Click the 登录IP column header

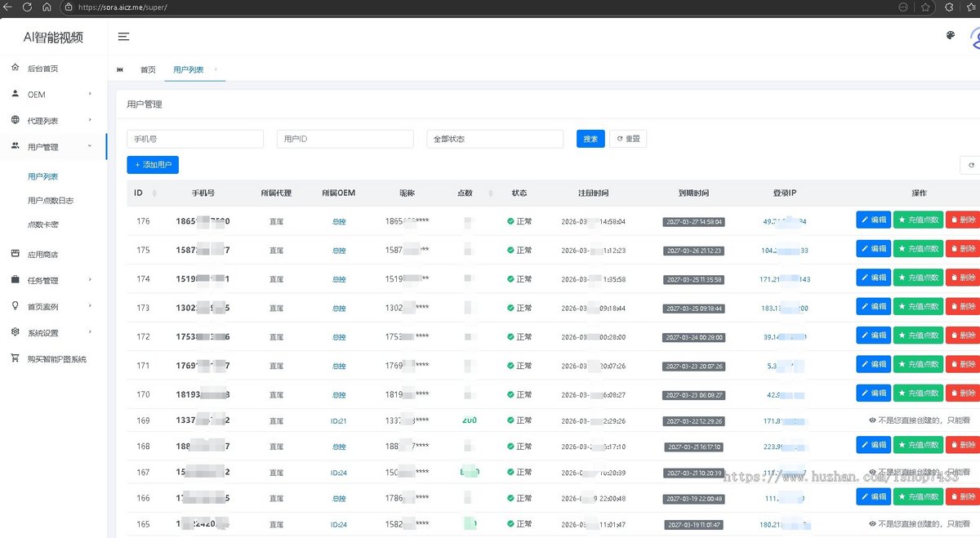(785, 193)
